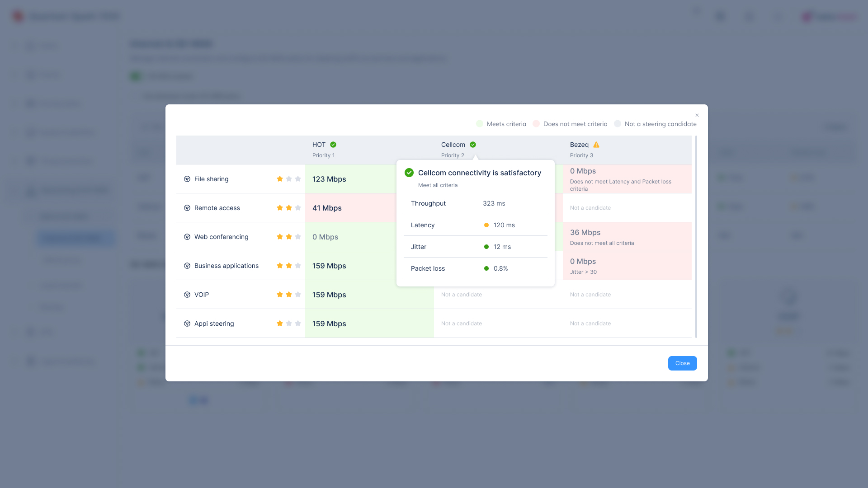Click the Business applications steering icon

pyautogui.click(x=187, y=266)
